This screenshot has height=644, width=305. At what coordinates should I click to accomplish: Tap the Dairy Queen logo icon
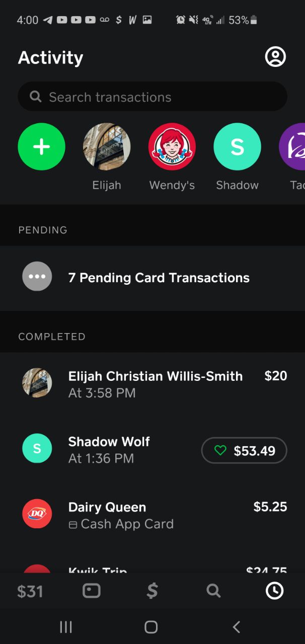(x=37, y=514)
